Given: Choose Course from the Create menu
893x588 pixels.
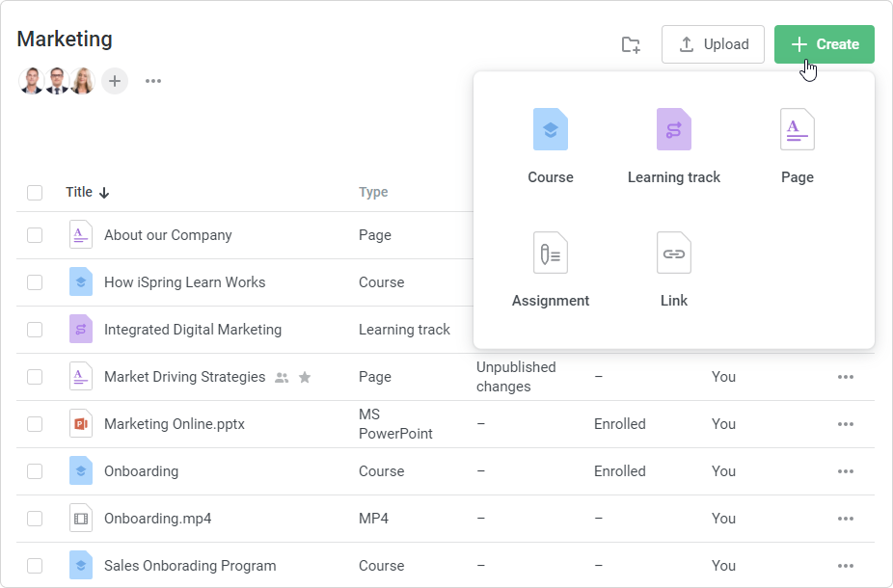Looking at the screenshot, I should 551,130.
